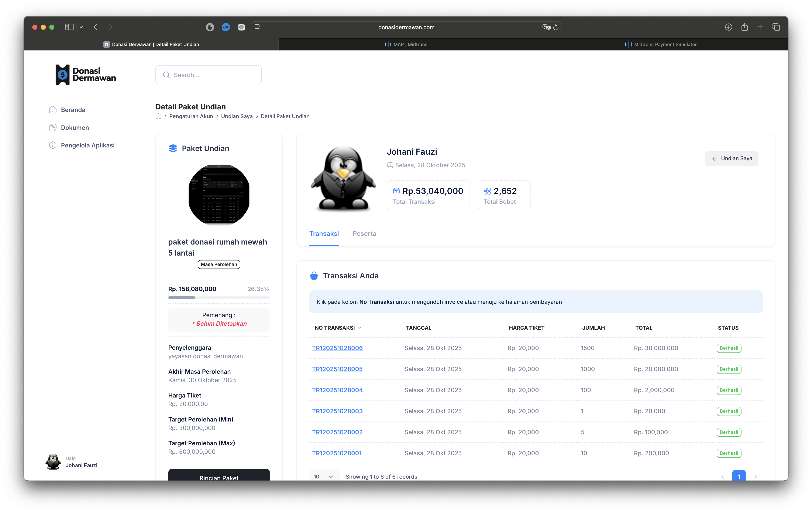Click the home icon in breadcrumb
812x512 pixels.
coord(158,116)
